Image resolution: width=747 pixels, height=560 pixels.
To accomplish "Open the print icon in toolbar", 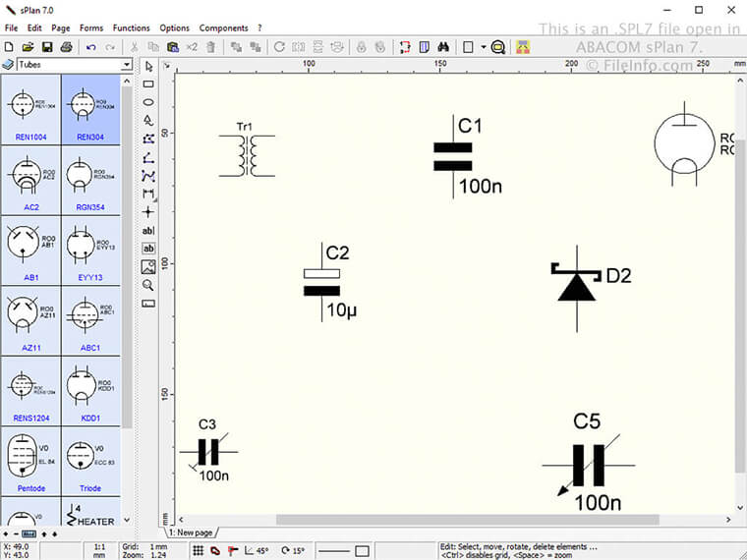I will 66,47.
